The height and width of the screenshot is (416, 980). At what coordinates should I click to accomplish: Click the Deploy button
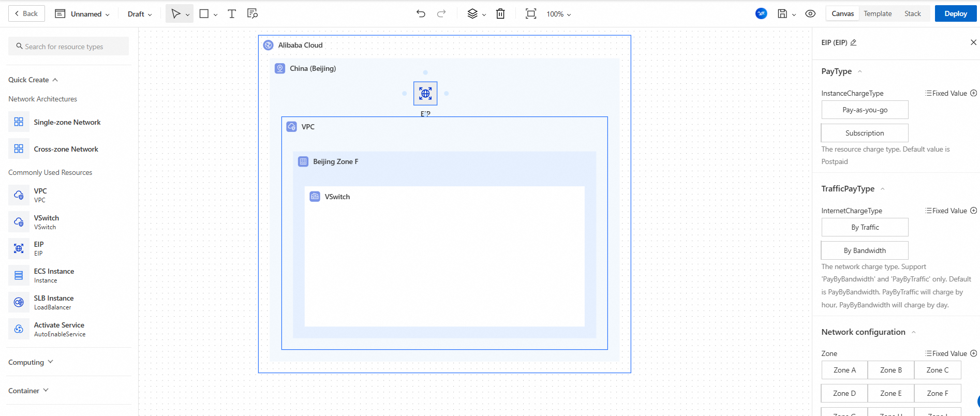tap(956, 13)
